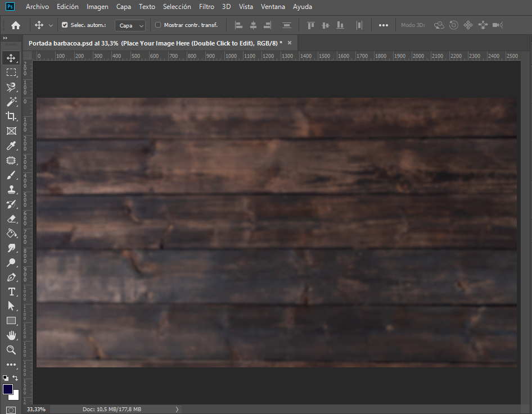Select the Zoom tool
532x414 pixels.
(11, 350)
